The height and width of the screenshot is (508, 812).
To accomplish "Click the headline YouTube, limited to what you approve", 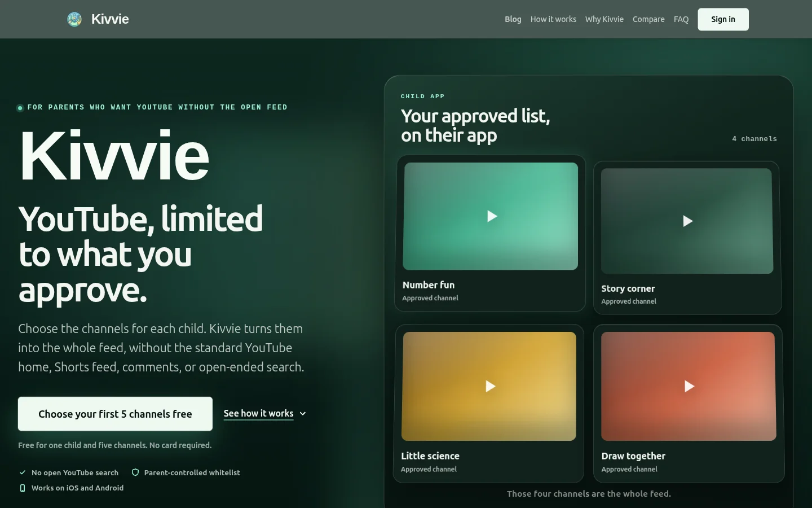I will click(141, 254).
